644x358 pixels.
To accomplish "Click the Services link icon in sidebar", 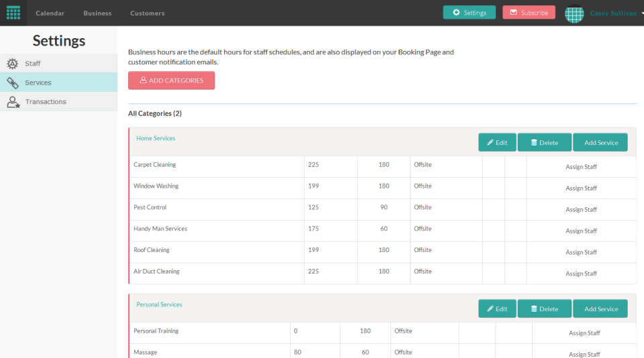I will 13,83.
